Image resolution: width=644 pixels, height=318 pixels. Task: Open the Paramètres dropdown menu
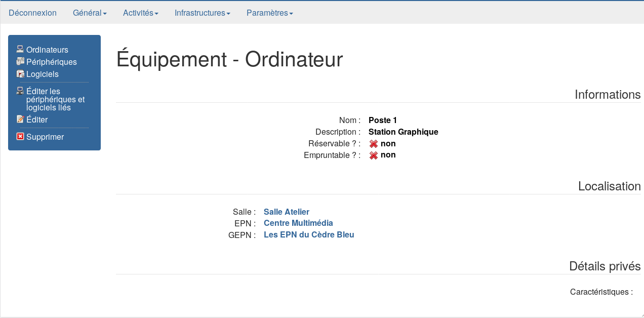coord(269,13)
